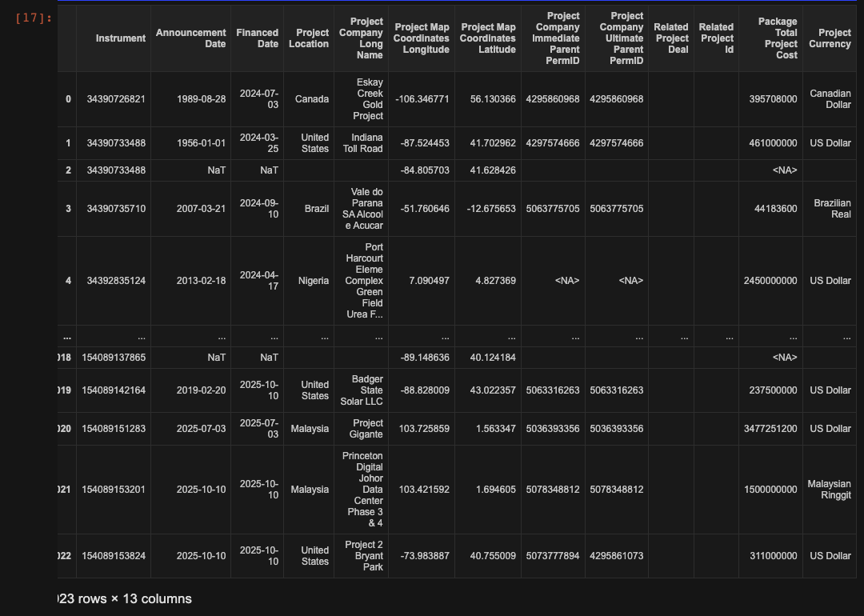Click project cost 2450000000

click(x=770, y=281)
